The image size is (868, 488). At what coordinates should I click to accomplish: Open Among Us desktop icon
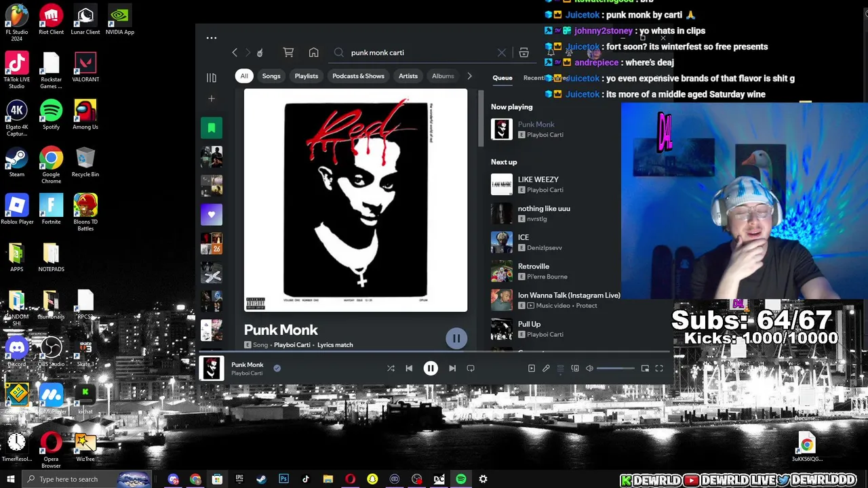coord(85,114)
